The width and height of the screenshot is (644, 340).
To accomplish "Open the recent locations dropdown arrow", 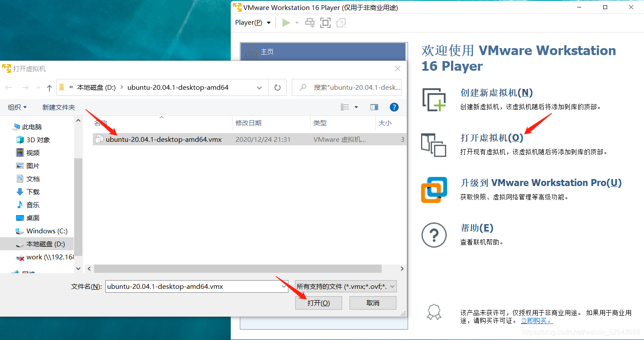I will [38, 88].
